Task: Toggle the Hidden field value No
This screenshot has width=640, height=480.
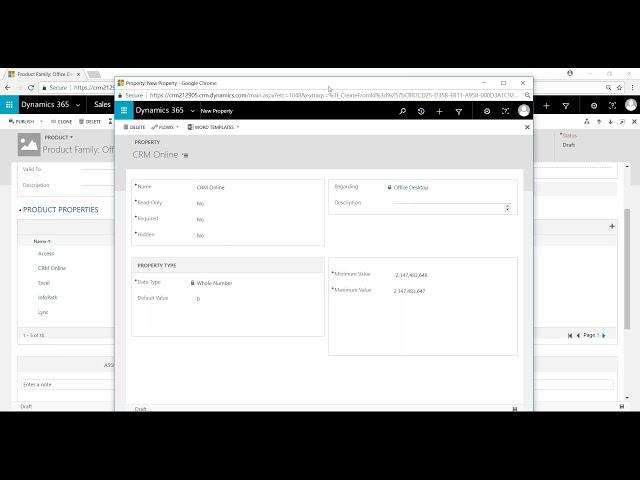Action: 200,236
